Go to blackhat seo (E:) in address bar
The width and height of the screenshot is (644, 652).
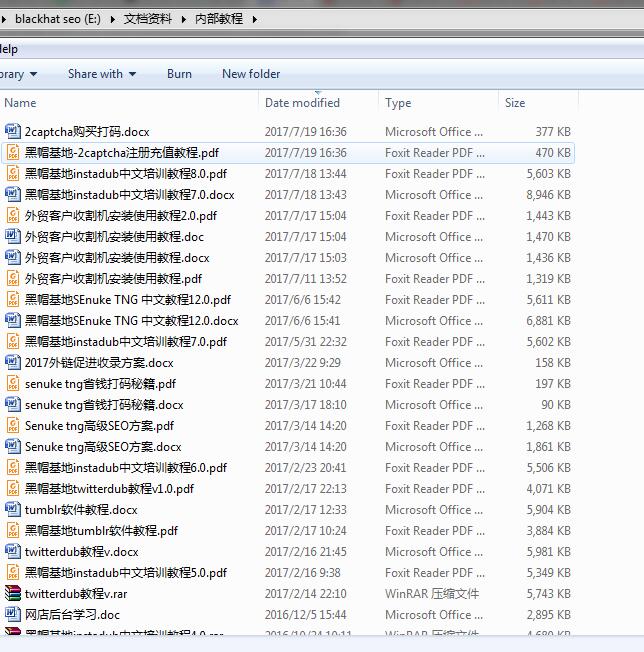(x=58, y=19)
